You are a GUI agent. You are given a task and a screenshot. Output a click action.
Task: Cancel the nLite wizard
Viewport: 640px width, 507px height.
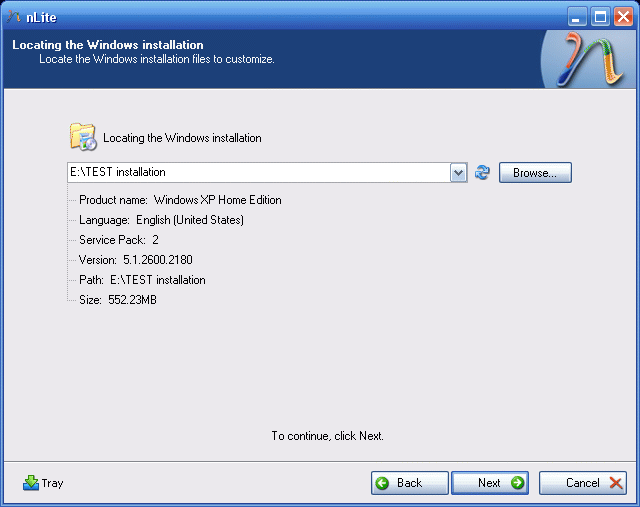[583, 483]
